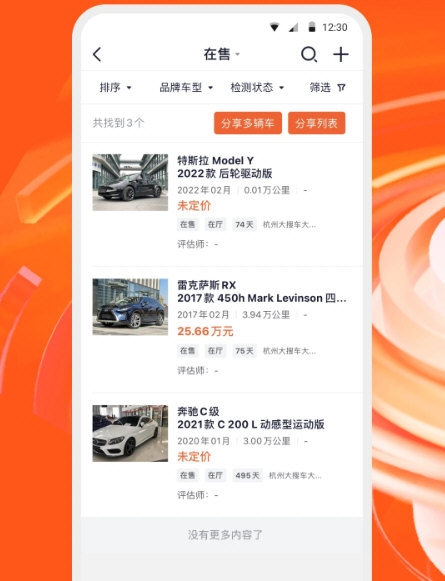The height and width of the screenshot is (581, 445).
Task: Click 未定价 on the Tesla listing
Action: (194, 206)
